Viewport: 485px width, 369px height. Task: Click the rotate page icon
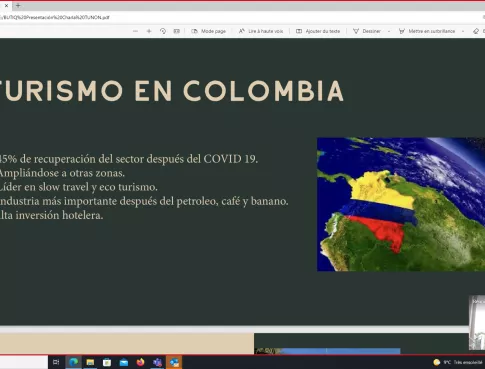163,31
